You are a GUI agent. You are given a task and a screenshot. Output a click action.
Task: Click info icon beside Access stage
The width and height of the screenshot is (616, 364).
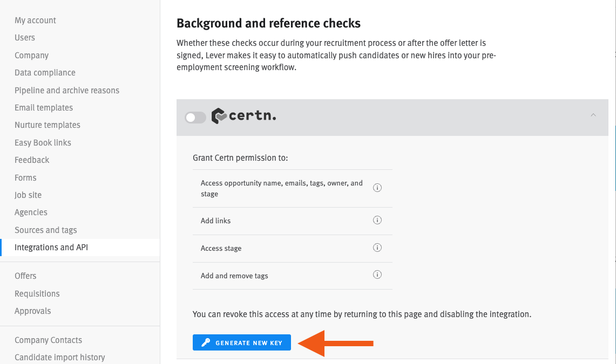(x=377, y=248)
